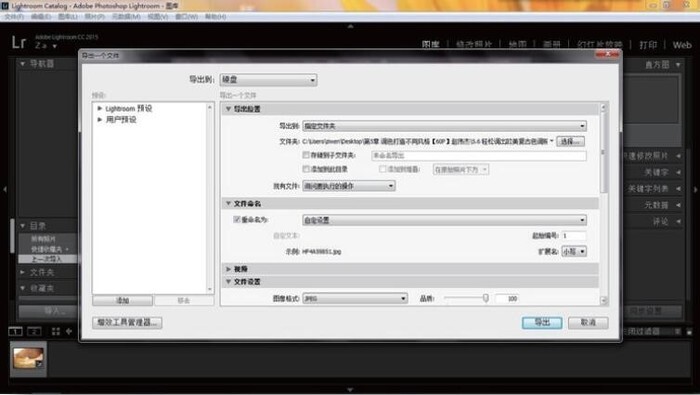The height and width of the screenshot is (395, 700).
Task: Expand the Lightroom 预设 tree node
Action: [x=100, y=108]
